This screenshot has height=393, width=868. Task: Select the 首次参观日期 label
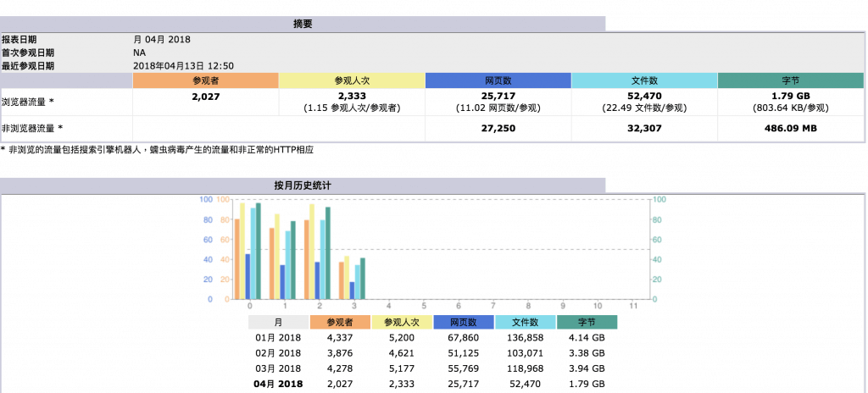coord(28,53)
